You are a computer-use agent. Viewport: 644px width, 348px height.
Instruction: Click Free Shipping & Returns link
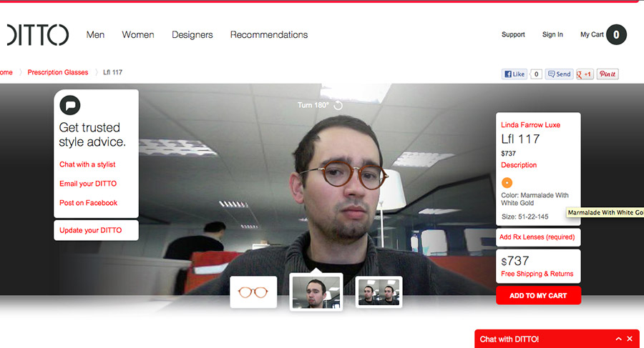[537, 274]
